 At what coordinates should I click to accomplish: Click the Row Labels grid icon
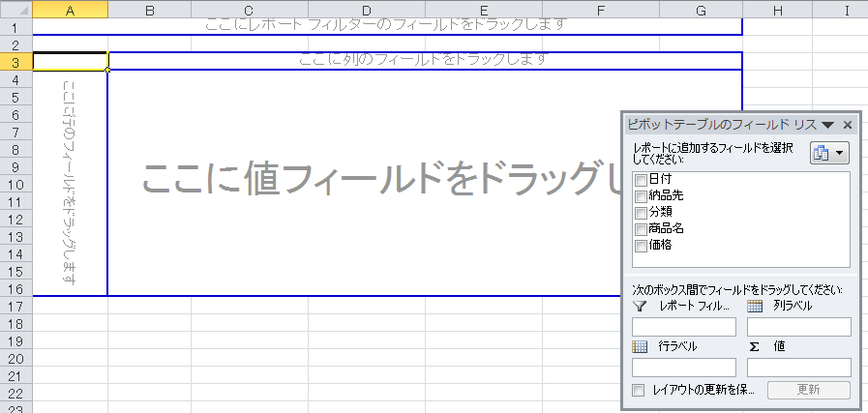[640, 345]
